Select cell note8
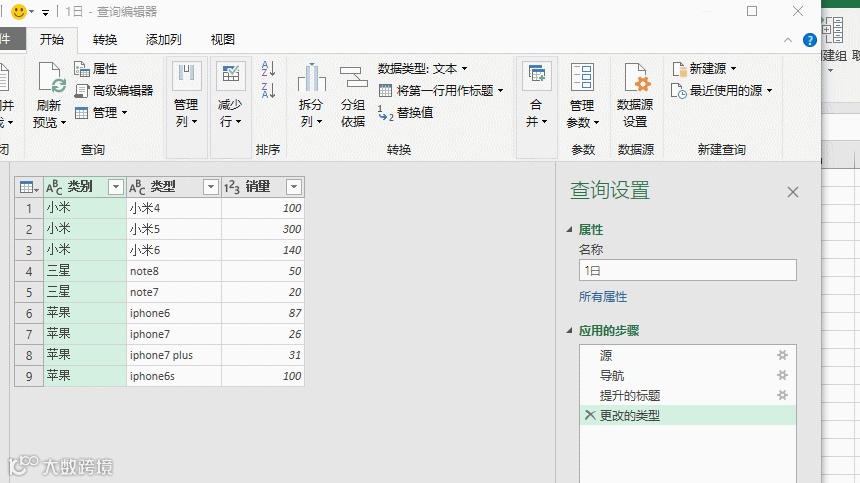The height and width of the screenshot is (483, 860). coord(174,271)
